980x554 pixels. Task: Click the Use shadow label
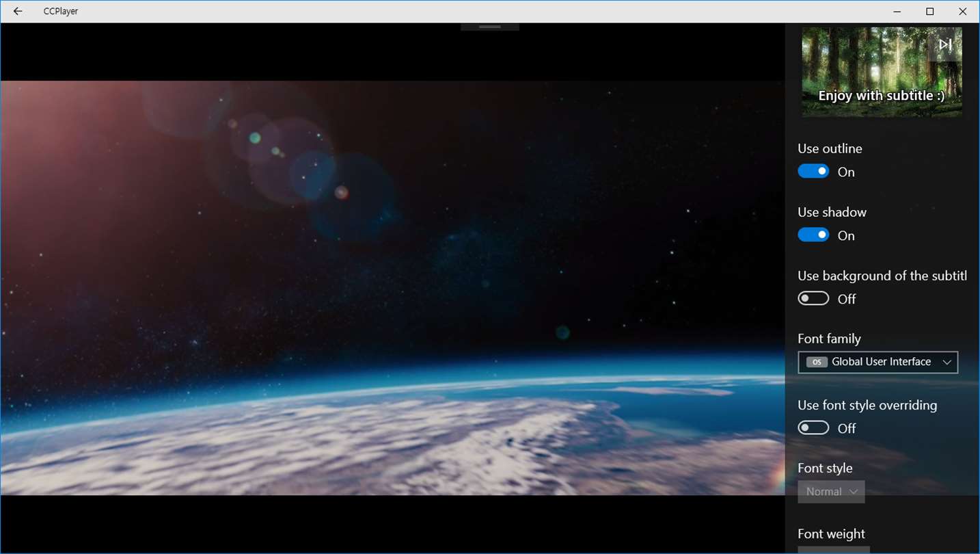tap(832, 212)
